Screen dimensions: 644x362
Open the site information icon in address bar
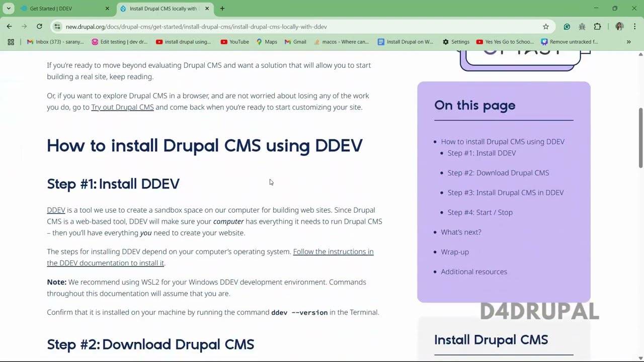click(x=57, y=27)
